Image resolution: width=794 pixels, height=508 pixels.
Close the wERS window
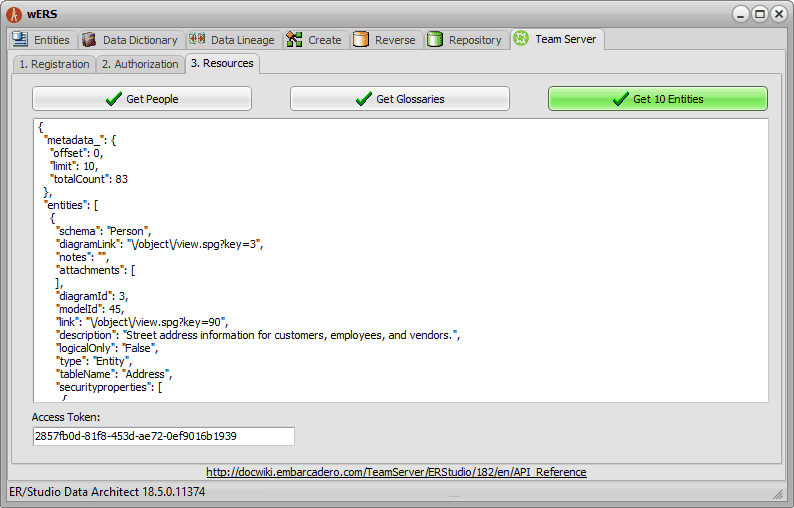tap(779, 14)
